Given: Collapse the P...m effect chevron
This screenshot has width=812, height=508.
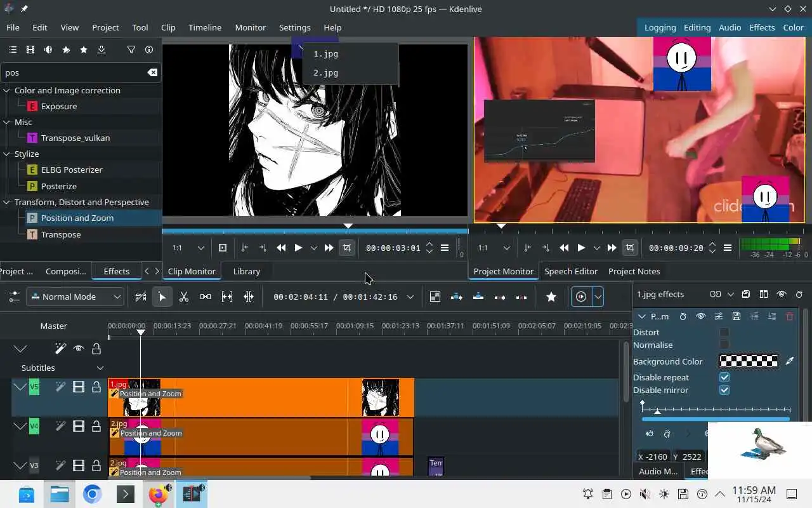Looking at the screenshot, I should click(x=642, y=316).
